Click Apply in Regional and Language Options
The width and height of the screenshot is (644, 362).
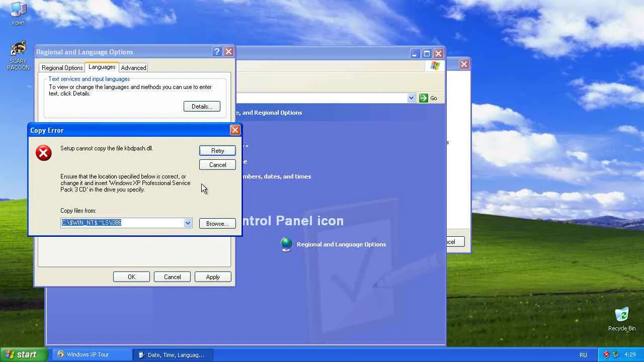213,277
